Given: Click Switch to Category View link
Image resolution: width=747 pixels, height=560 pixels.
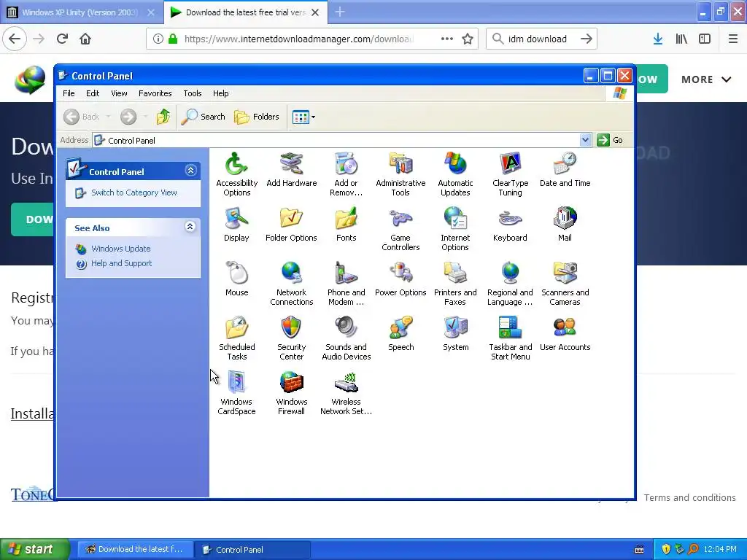Looking at the screenshot, I should tap(134, 192).
